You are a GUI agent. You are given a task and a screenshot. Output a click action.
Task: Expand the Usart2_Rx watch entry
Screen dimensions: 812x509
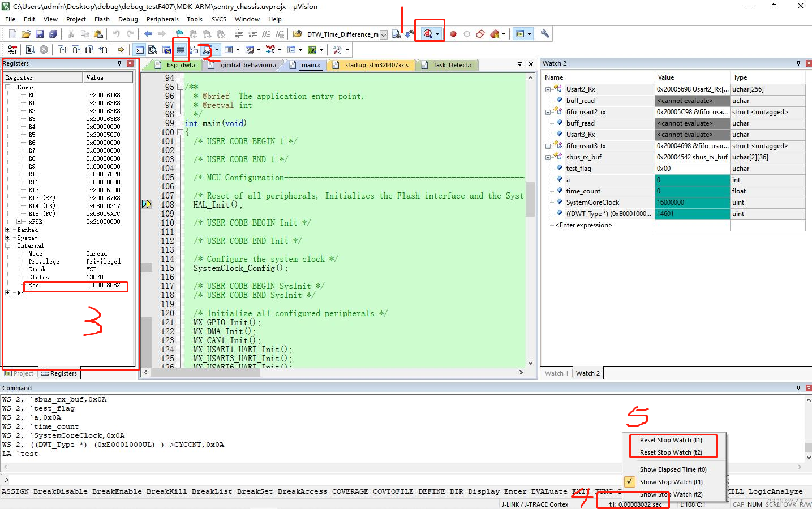coord(548,89)
